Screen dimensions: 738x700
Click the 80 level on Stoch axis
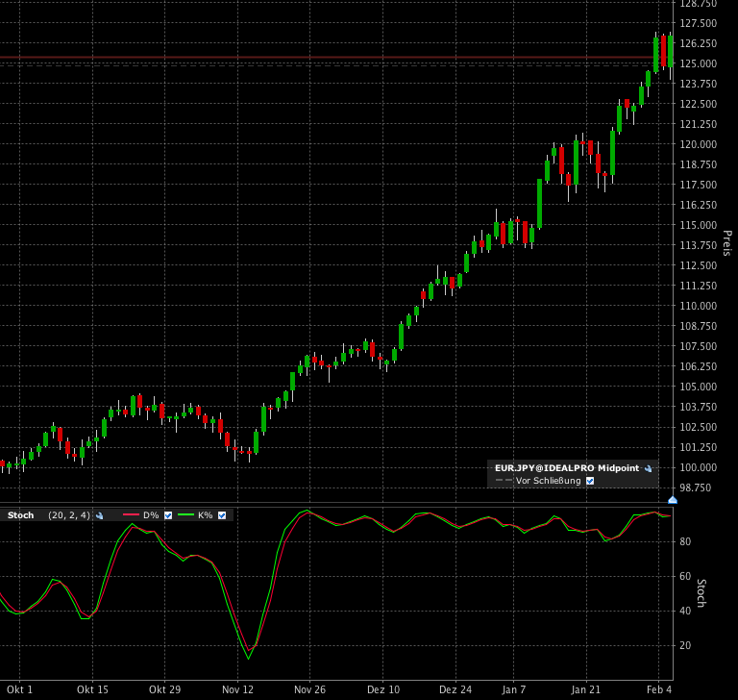(685, 541)
